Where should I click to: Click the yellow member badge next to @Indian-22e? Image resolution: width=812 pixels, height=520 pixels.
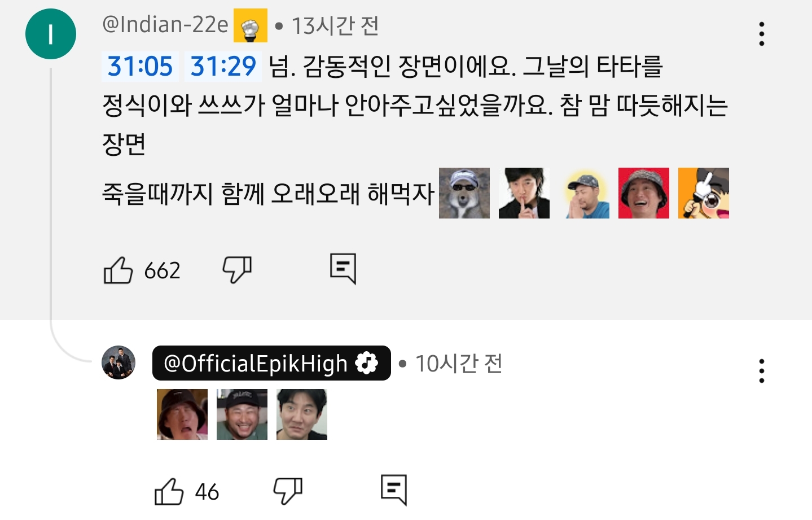[251, 25]
